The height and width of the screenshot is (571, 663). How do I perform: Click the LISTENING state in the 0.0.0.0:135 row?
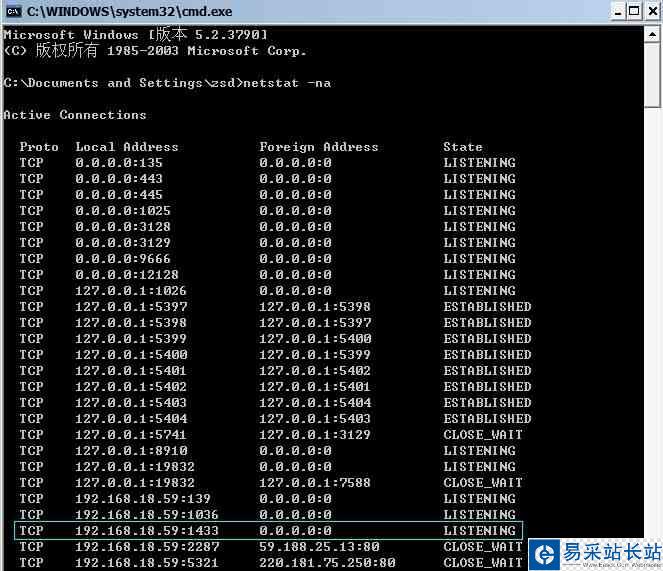(x=479, y=163)
